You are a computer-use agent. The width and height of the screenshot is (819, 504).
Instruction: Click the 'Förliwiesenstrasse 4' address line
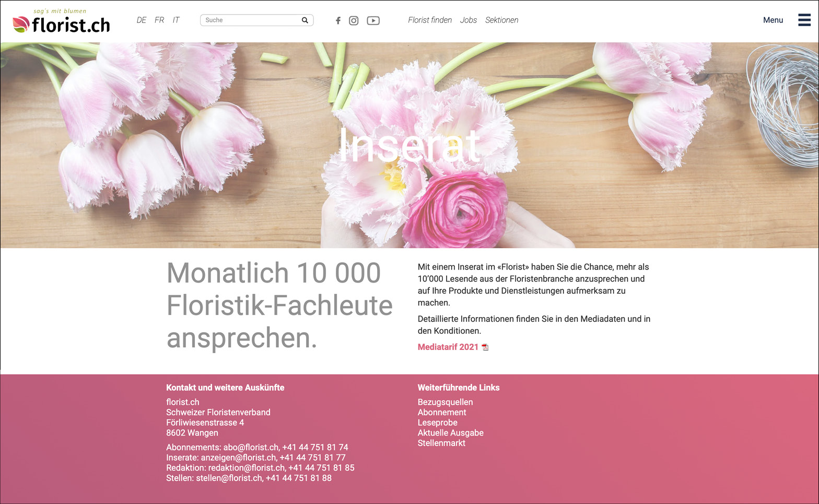click(x=205, y=423)
